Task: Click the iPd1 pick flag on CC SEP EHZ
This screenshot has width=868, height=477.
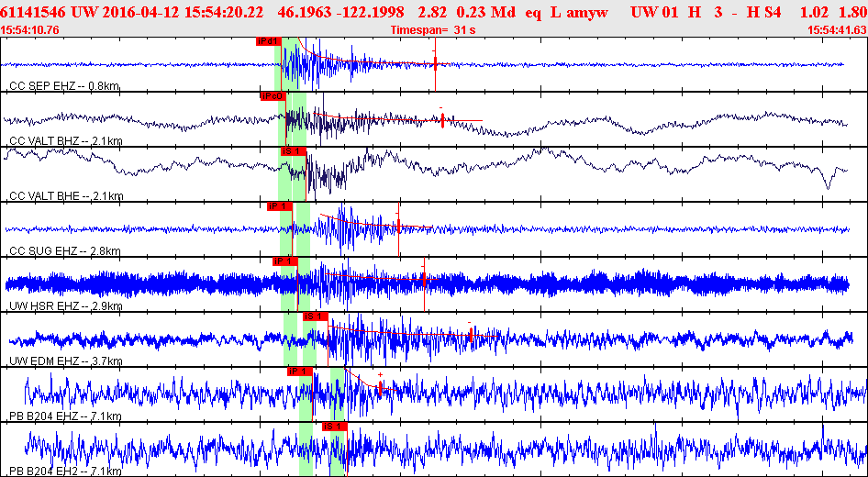Action: 267,41
